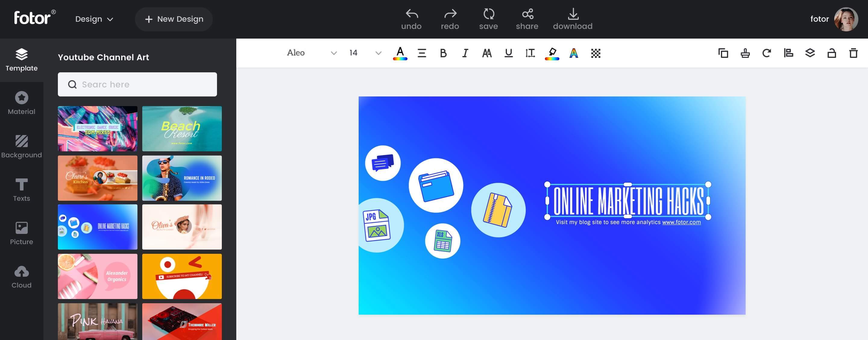Click the save button
This screenshot has height=340, width=868.
(488, 19)
